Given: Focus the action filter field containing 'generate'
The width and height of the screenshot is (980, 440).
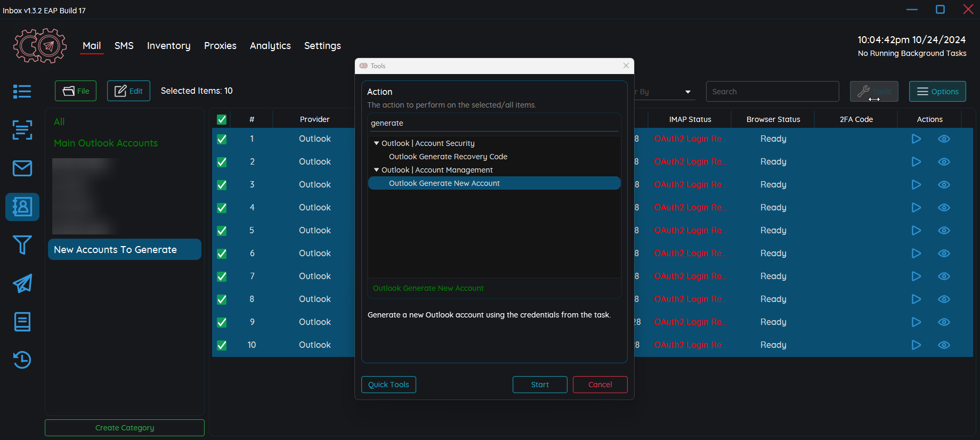Looking at the screenshot, I should coord(494,123).
